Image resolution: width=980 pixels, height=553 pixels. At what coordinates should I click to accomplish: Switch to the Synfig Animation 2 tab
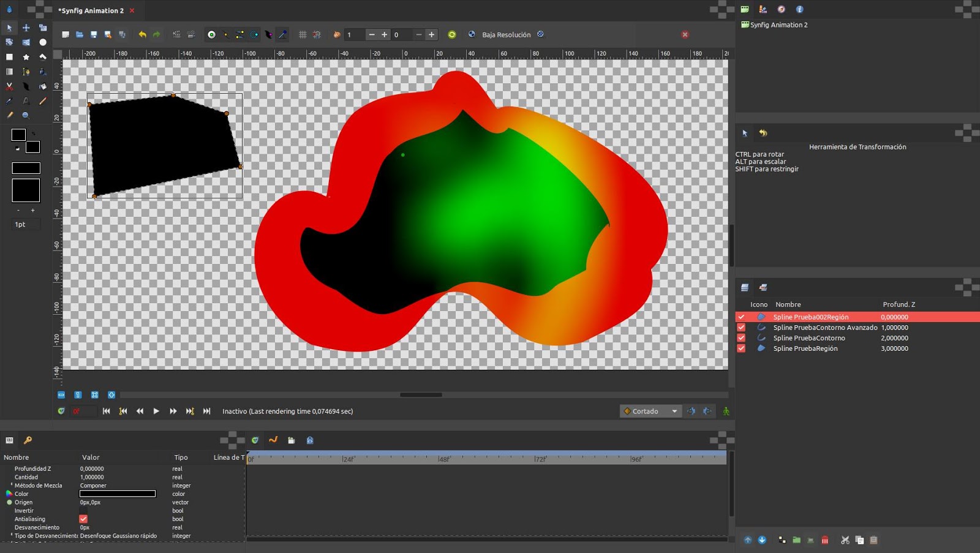92,10
